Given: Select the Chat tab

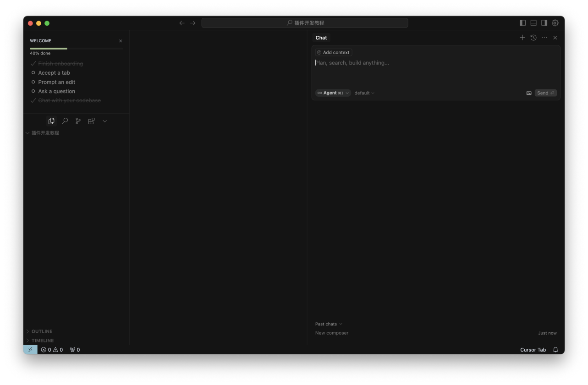Looking at the screenshot, I should point(321,38).
